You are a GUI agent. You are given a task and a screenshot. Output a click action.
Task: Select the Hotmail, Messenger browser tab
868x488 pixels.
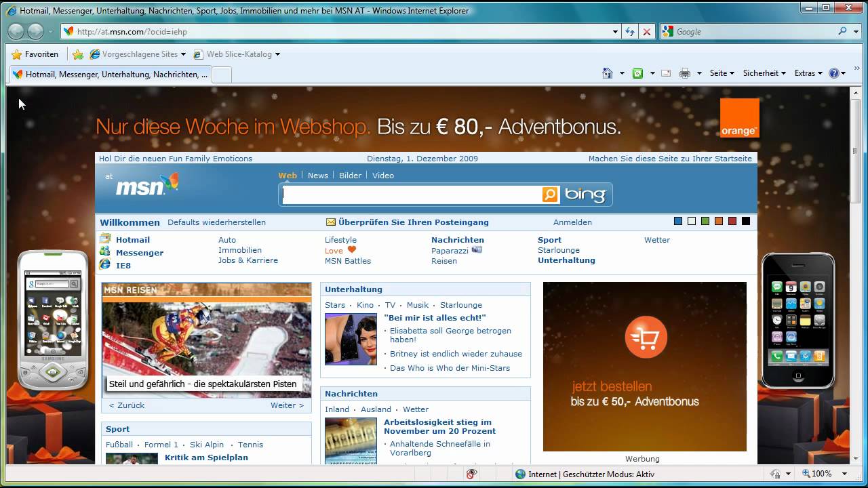pos(110,75)
